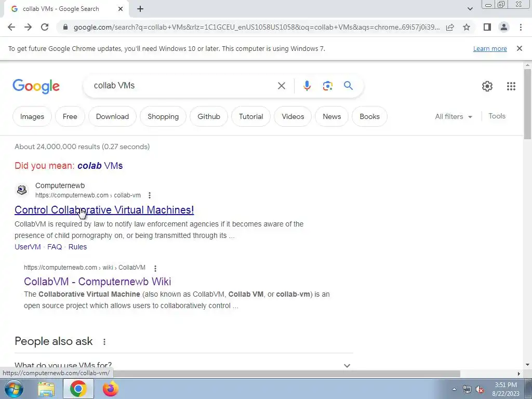532x399 pixels.
Task: Click the Chrome taskbar button
Action: [x=78, y=389]
